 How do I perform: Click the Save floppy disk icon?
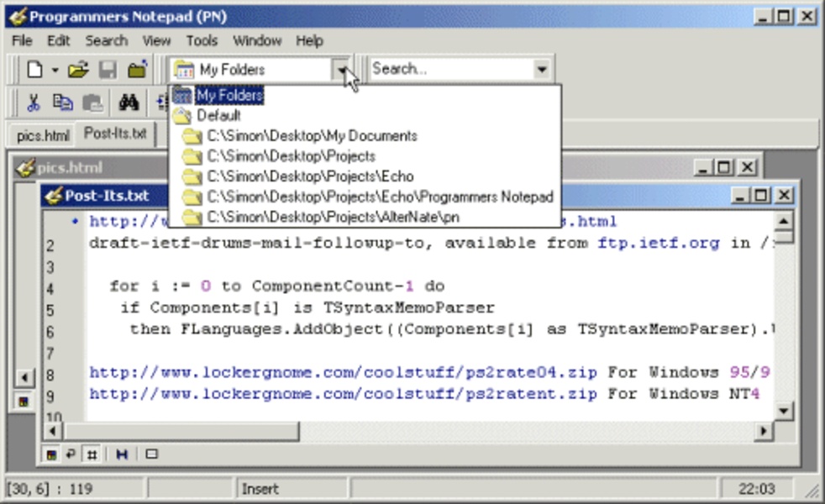pos(108,70)
